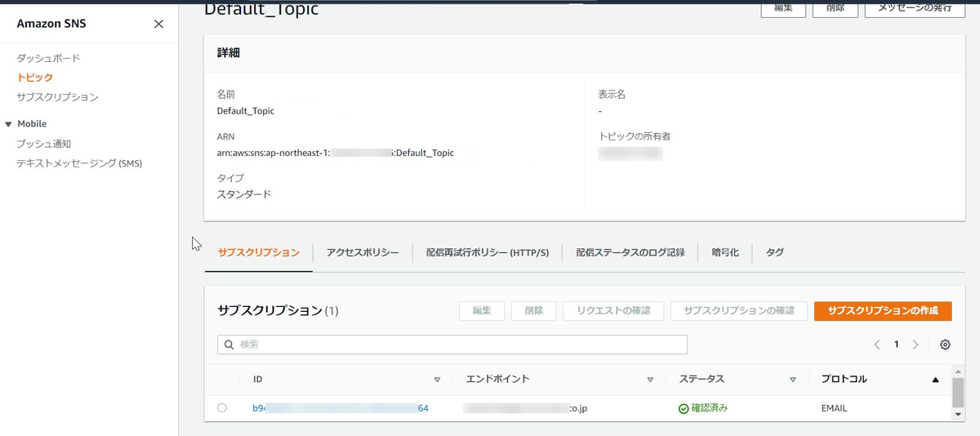Close the Amazon SNS navigation panel
980x436 pixels.
point(158,24)
